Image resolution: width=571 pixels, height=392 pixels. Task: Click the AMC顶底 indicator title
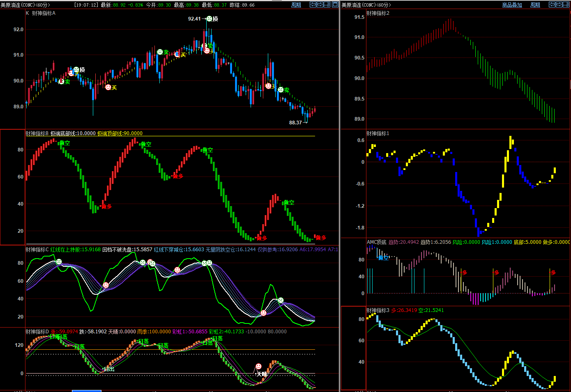tap(376, 242)
